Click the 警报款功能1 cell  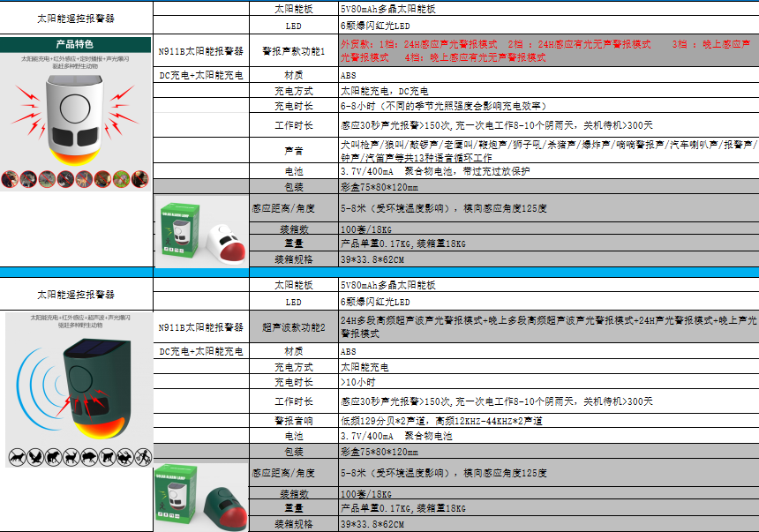294,51
